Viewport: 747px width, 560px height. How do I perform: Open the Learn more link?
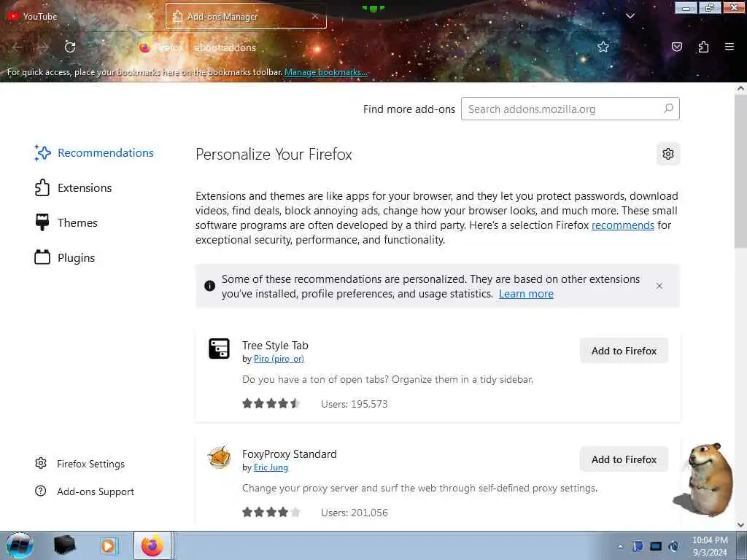(x=526, y=294)
